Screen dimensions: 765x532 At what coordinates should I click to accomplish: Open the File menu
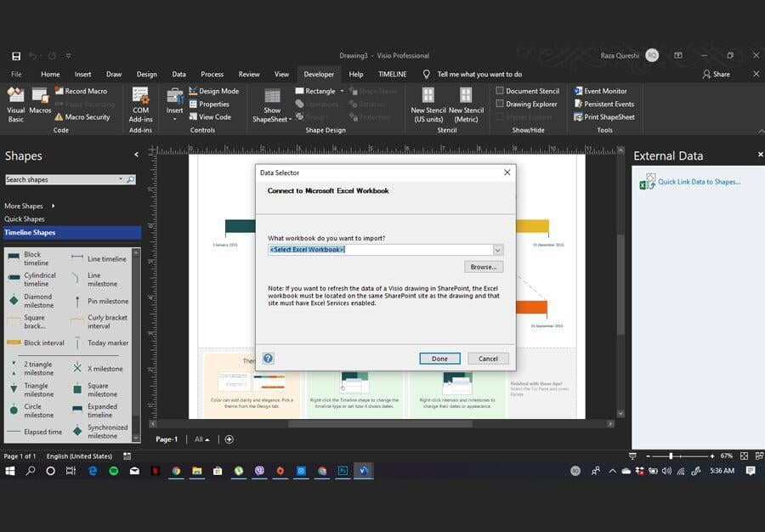point(16,74)
